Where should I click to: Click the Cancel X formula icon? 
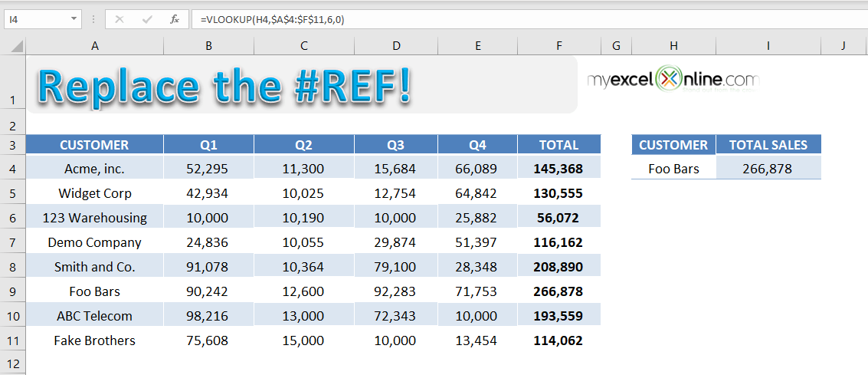119,19
